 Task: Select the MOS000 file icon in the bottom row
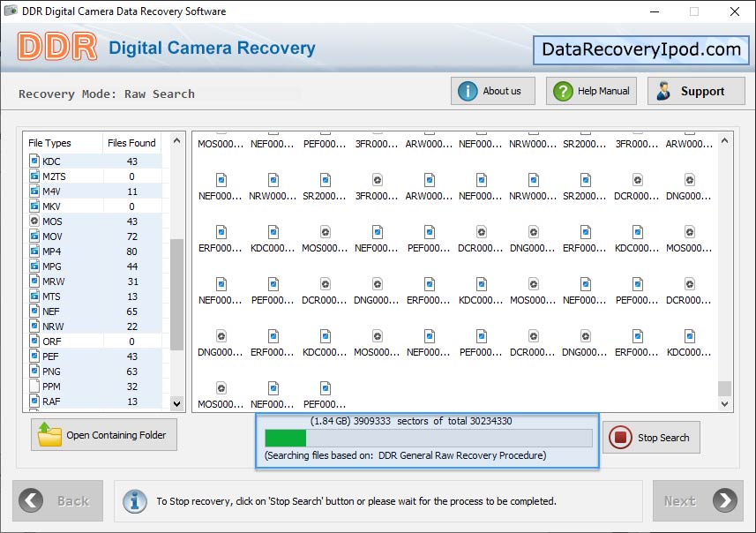point(221,388)
